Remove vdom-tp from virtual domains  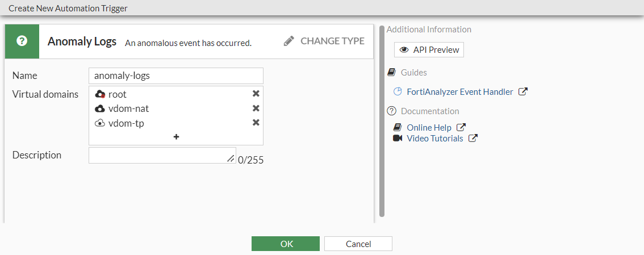[x=256, y=123]
